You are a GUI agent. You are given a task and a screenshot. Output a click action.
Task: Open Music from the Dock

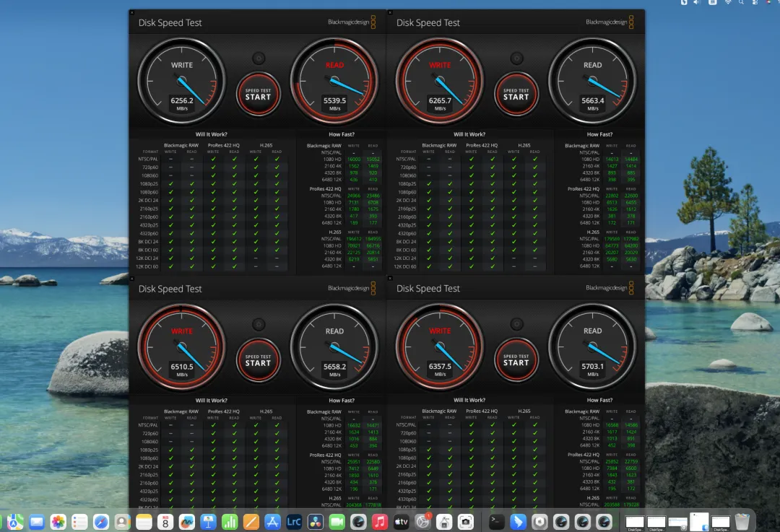point(380,522)
